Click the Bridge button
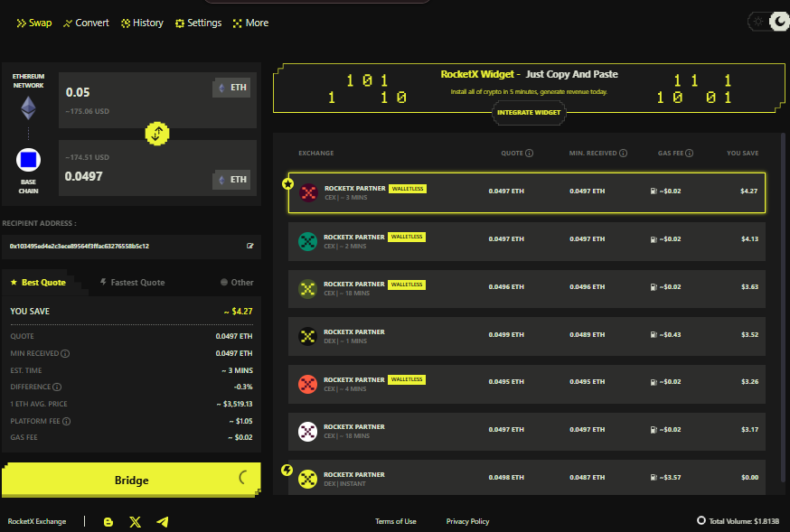The width and height of the screenshot is (790, 532). (x=131, y=480)
